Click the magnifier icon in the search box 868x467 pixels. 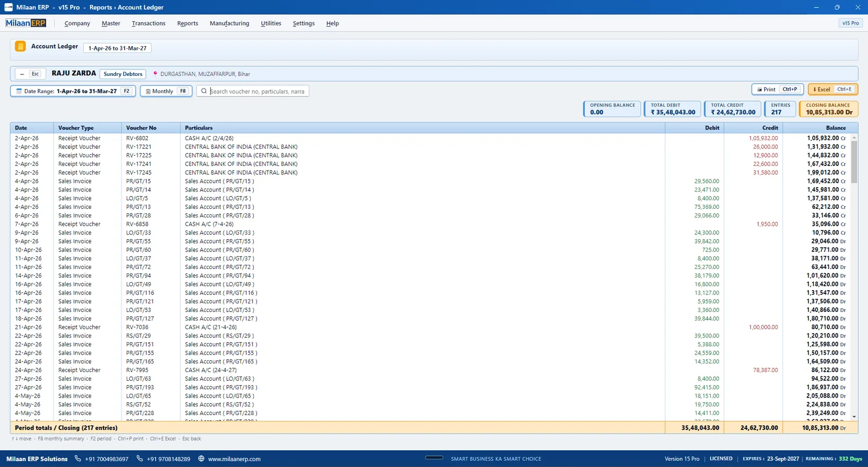pyautogui.click(x=204, y=91)
